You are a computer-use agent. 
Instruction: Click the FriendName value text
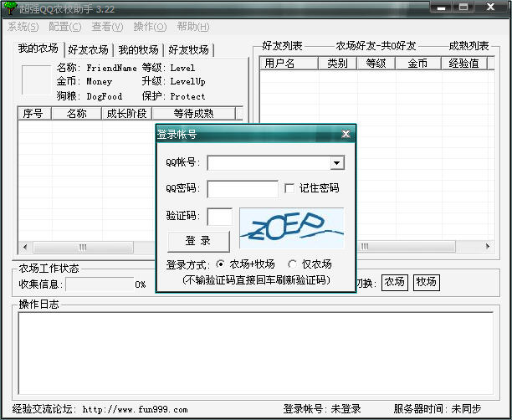(x=111, y=68)
